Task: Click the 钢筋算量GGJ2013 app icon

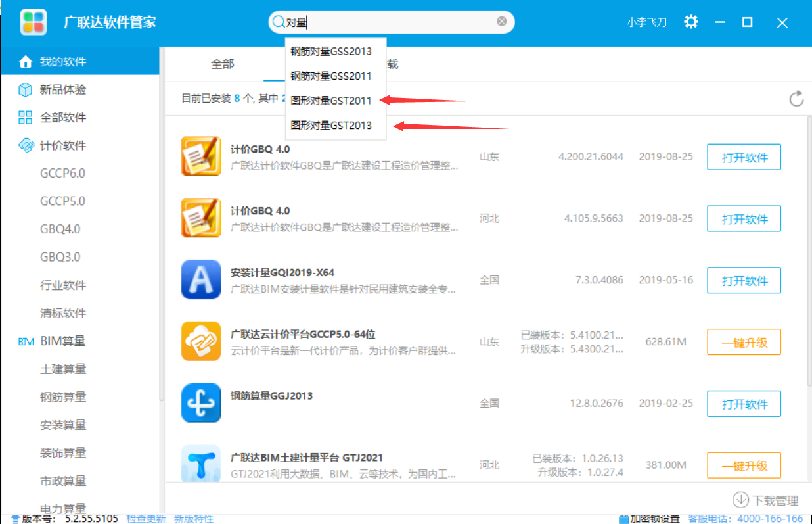Action: (201, 403)
